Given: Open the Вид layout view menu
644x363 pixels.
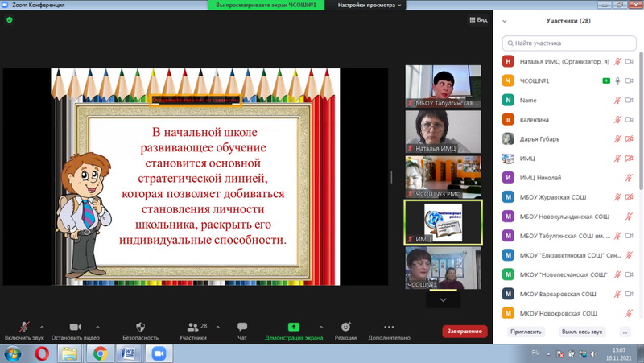Looking at the screenshot, I should [478, 19].
